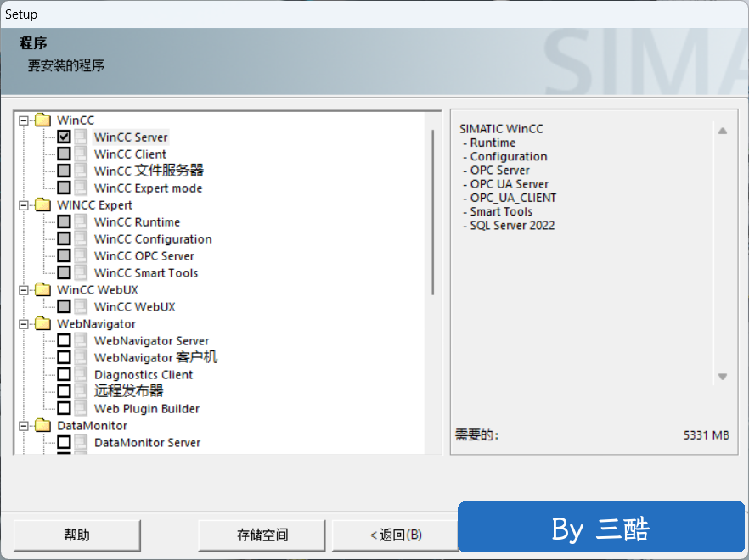Image resolution: width=749 pixels, height=560 pixels.
Task: Check the WinCC Client checkbox
Action: (64, 154)
